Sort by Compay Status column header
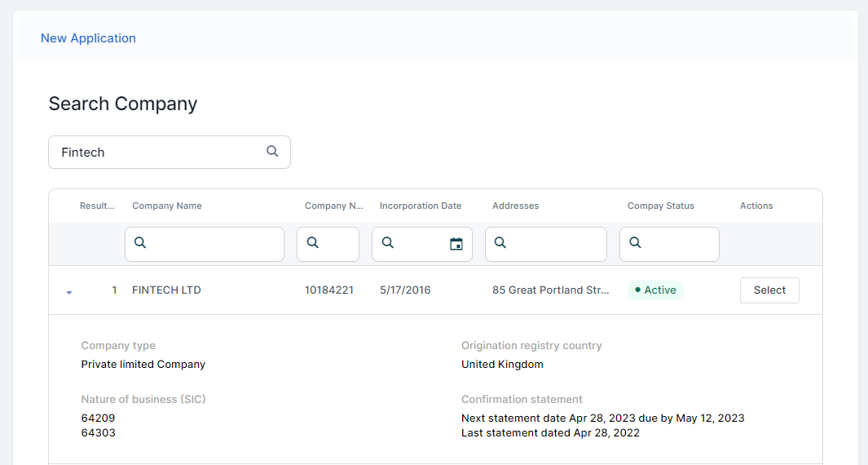This screenshot has width=868, height=465. pos(661,206)
